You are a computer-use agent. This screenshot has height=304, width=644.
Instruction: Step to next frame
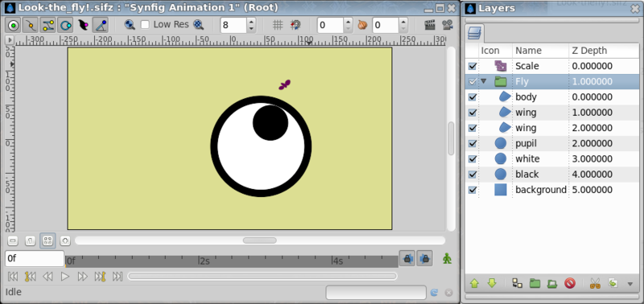(x=83, y=277)
